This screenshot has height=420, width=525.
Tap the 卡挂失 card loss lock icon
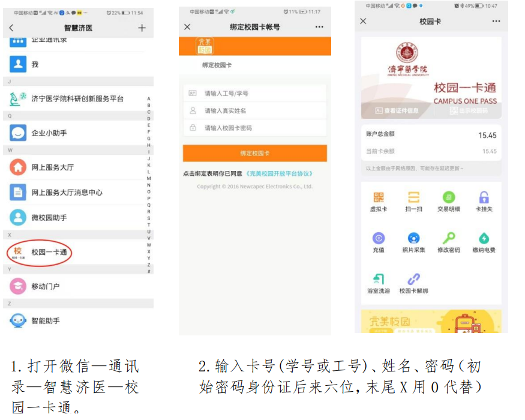point(484,198)
